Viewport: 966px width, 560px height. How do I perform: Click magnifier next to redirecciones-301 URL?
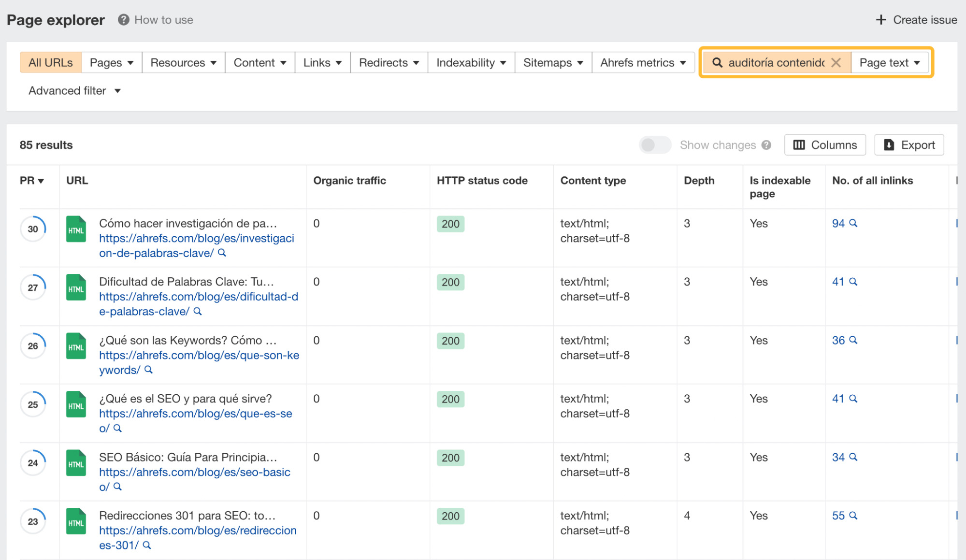147,545
